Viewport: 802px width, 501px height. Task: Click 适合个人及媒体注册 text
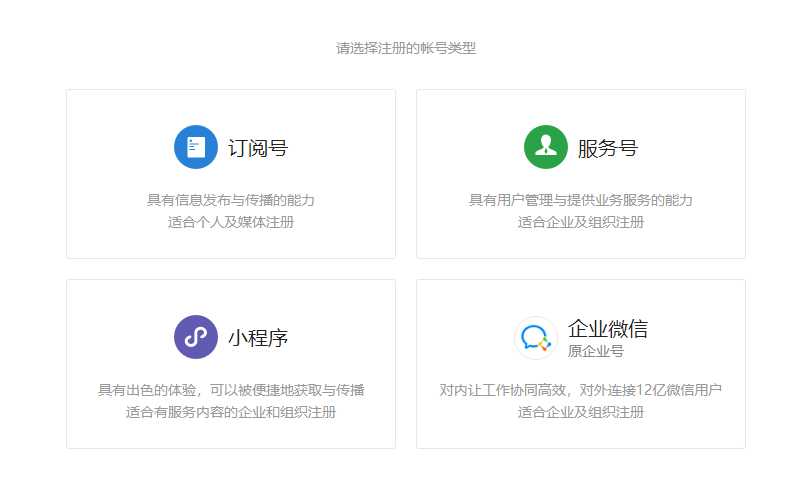231,222
